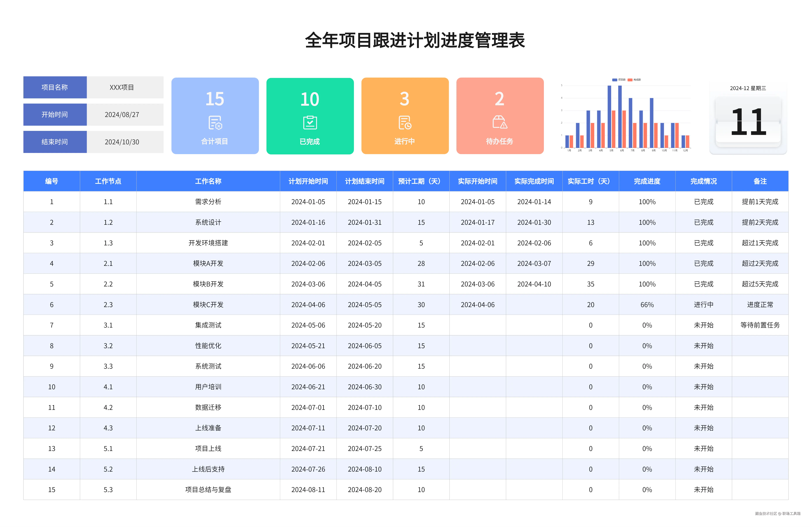Click the 66% progress cell for 模块C开发
Screen dimensions: 812x527
(x=647, y=305)
